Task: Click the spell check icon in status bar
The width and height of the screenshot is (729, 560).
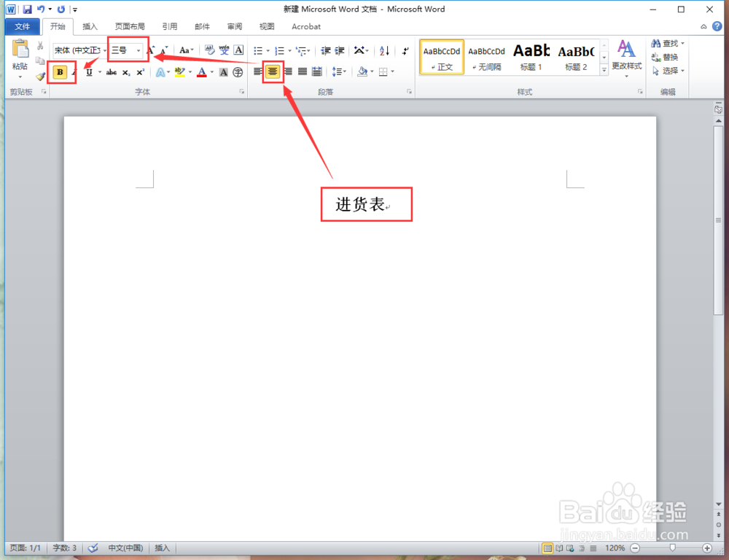Action: pos(93,548)
